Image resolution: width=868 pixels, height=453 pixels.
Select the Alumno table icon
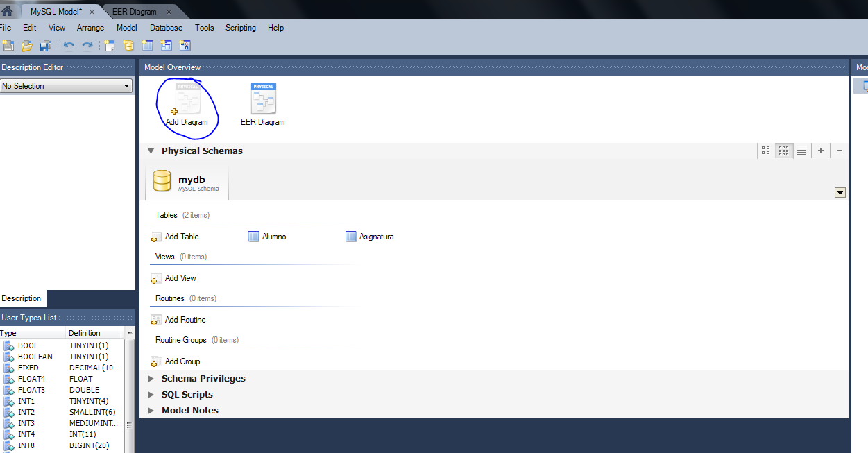(x=254, y=236)
